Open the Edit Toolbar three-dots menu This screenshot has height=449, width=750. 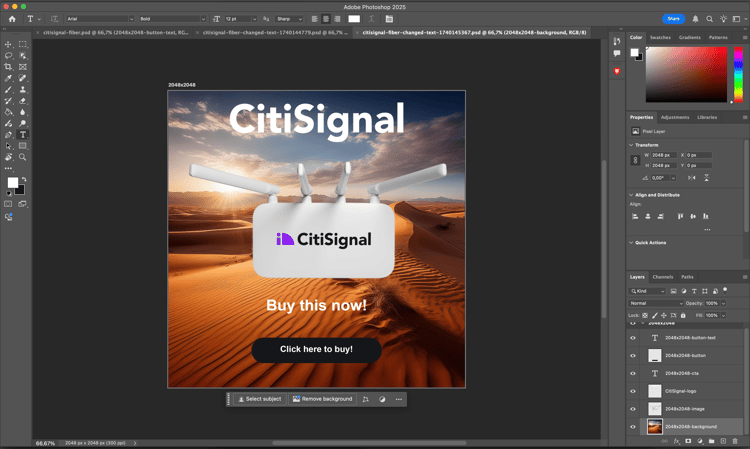coord(8,168)
